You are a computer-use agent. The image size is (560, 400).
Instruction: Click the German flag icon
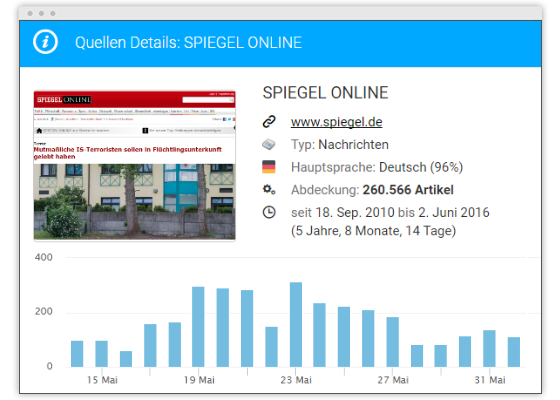tap(269, 167)
